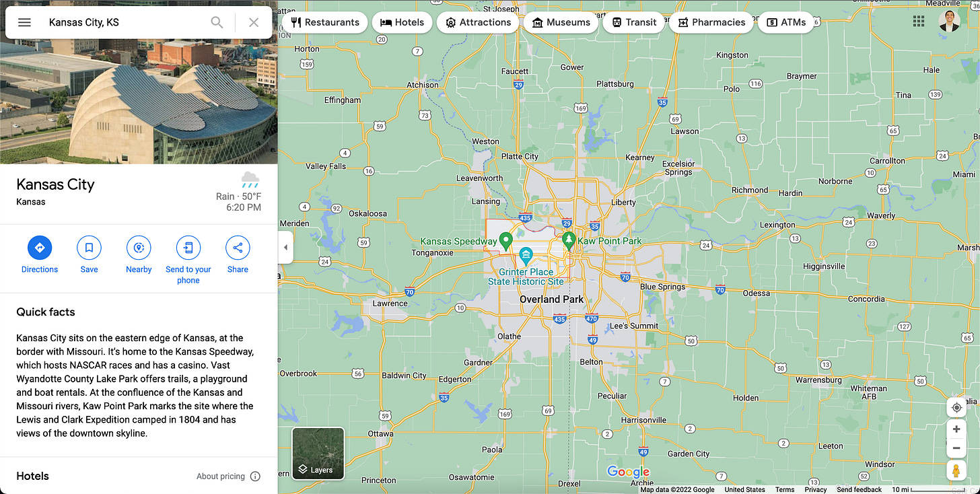Show Transit options chip
Screen dimensions: 980x494
pyautogui.click(x=633, y=22)
